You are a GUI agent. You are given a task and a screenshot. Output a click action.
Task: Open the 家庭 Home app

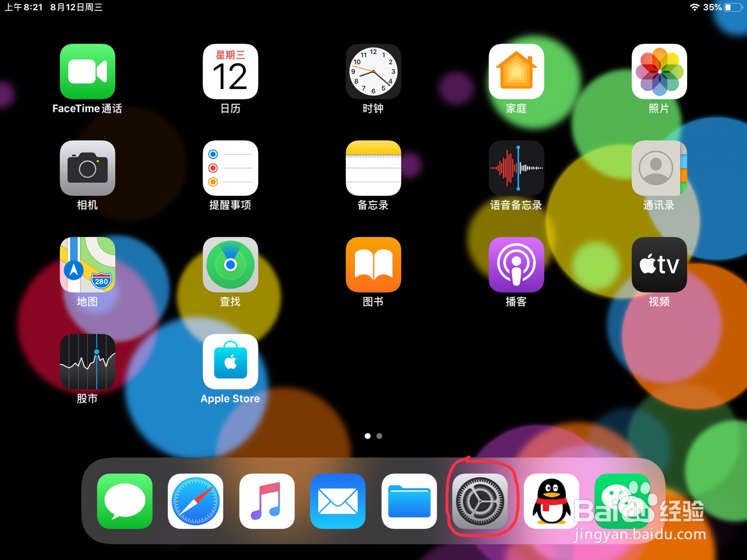point(515,71)
